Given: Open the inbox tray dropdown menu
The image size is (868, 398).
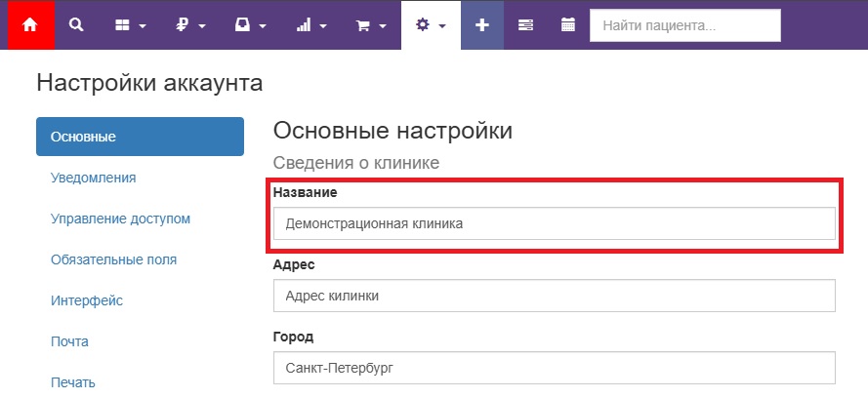Looking at the screenshot, I should tap(251, 25).
